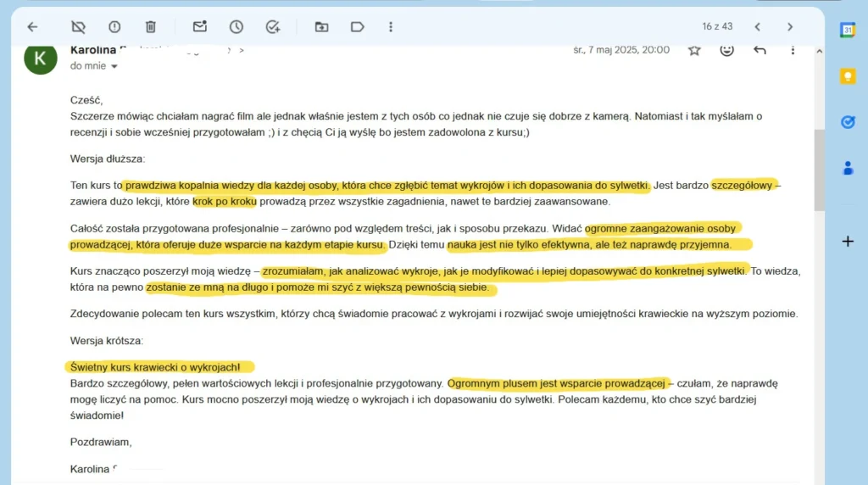Open Google Keep side panel
Screen dimensions: 868x485
coord(848,75)
